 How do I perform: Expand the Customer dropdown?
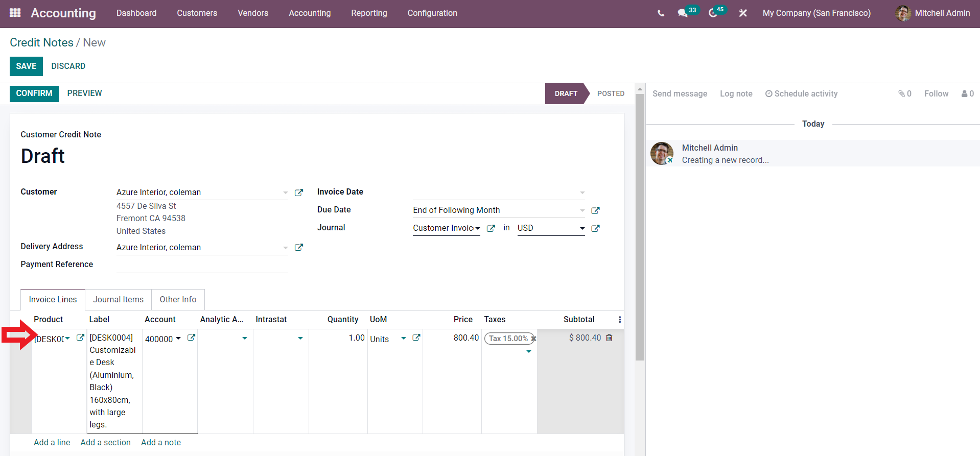click(286, 193)
